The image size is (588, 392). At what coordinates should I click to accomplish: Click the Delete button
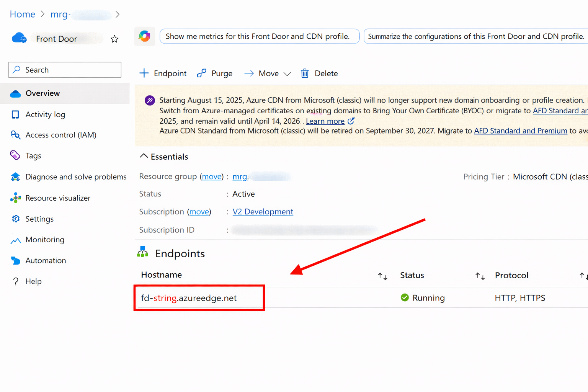point(319,73)
